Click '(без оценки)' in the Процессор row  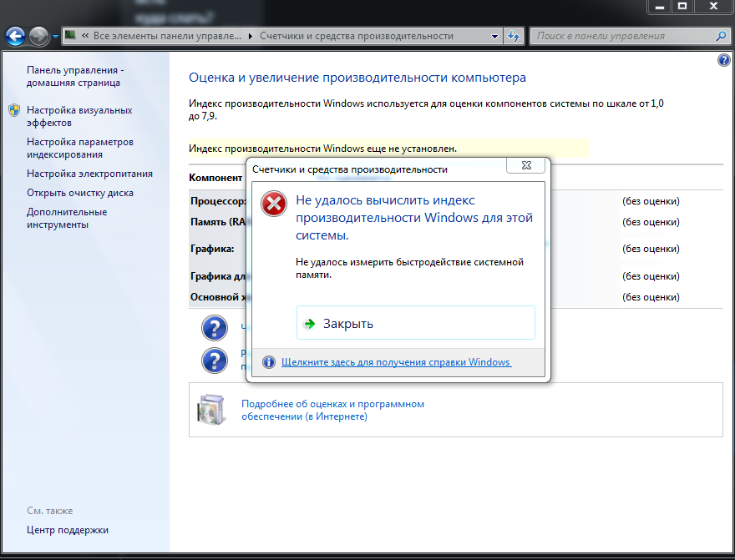coord(651,201)
